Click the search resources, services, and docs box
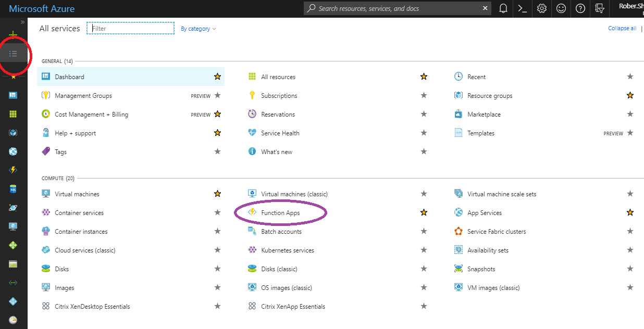Screen dimensions: 644x329 [398, 8]
